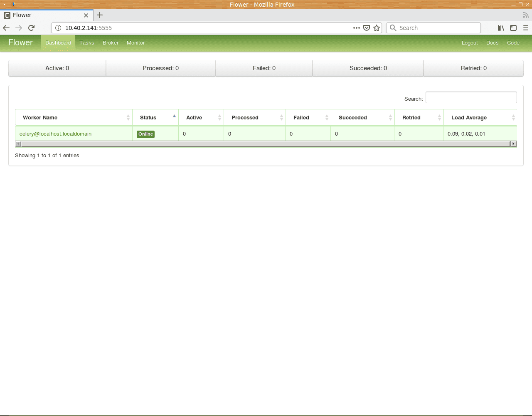The image size is (532, 416).
Task: Switch to the Monitor page
Action: coord(136,43)
